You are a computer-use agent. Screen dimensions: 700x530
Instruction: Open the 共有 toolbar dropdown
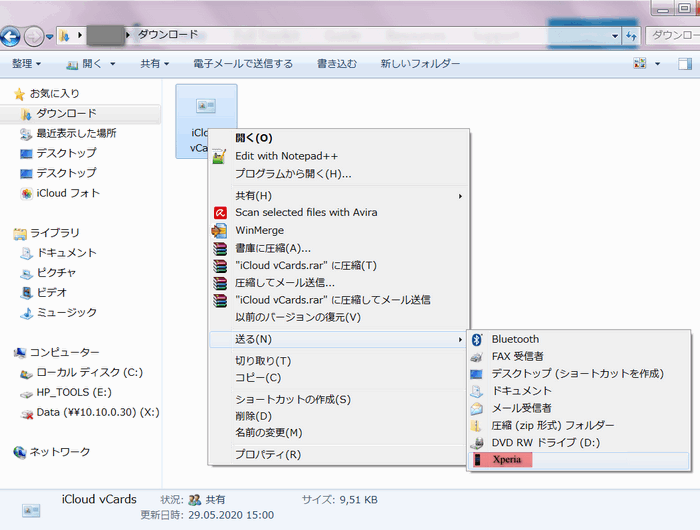click(x=155, y=64)
